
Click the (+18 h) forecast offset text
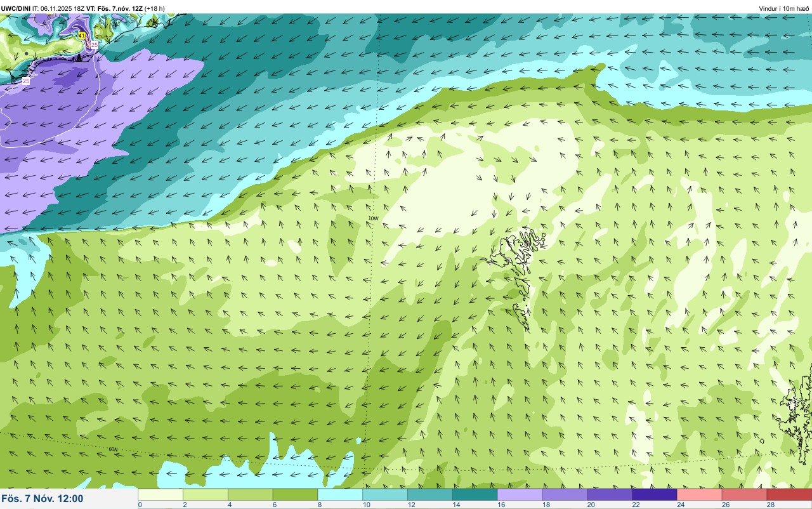click(x=155, y=8)
